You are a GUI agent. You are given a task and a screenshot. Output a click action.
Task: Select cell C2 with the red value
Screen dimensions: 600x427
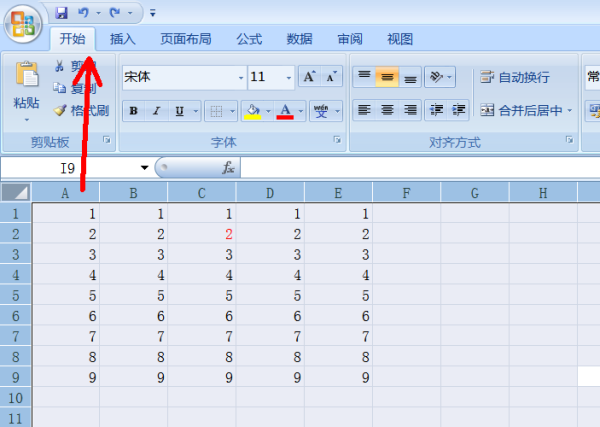(201, 234)
